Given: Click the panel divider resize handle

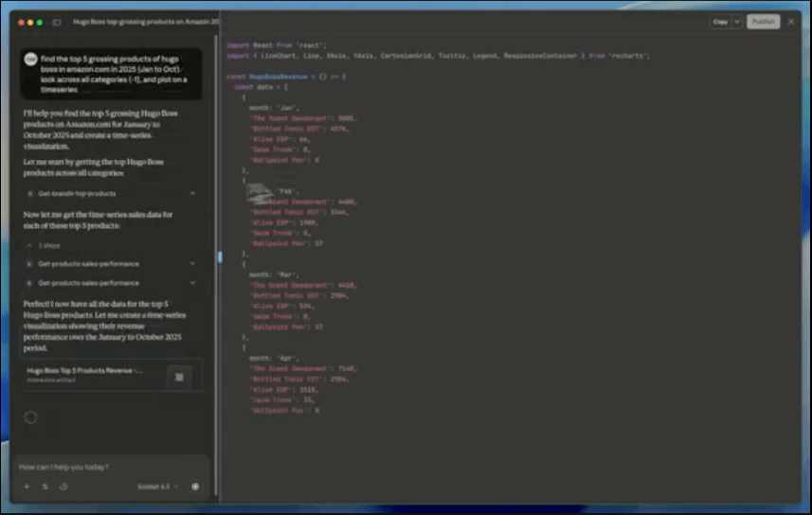Looking at the screenshot, I should point(220,257).
